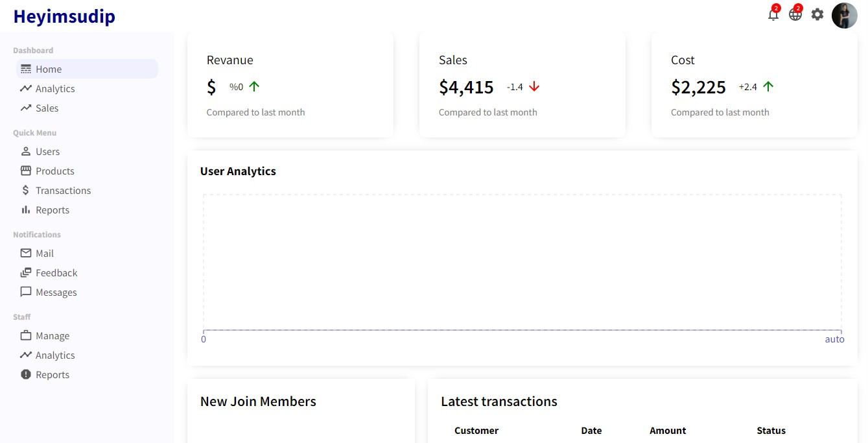The height and width of the screenshot is (443, 868).
Task: Click the Dashboard Analytics trend icon
Action: click(x=26, y=88)
